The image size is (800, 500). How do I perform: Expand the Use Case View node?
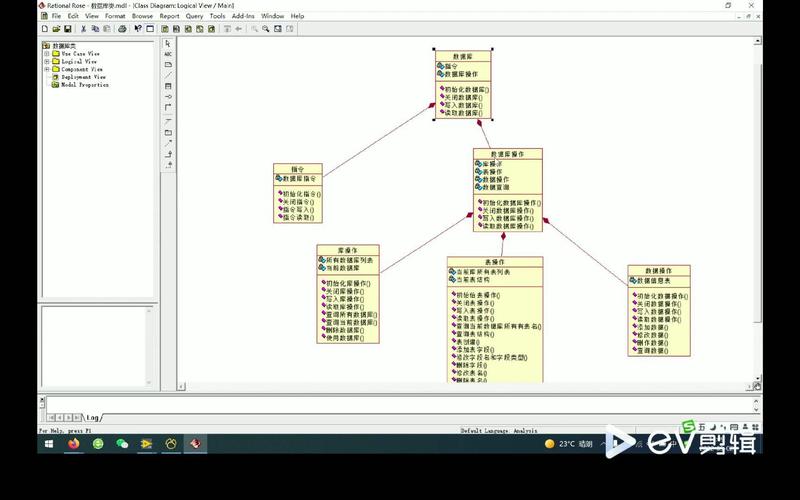(46, 54)
